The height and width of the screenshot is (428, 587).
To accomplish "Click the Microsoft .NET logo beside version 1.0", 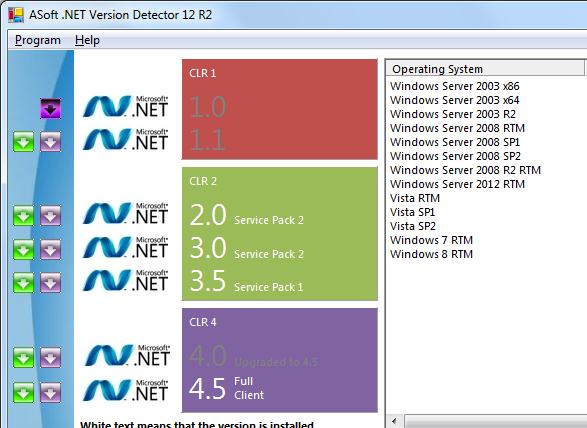I will point(125,106).
